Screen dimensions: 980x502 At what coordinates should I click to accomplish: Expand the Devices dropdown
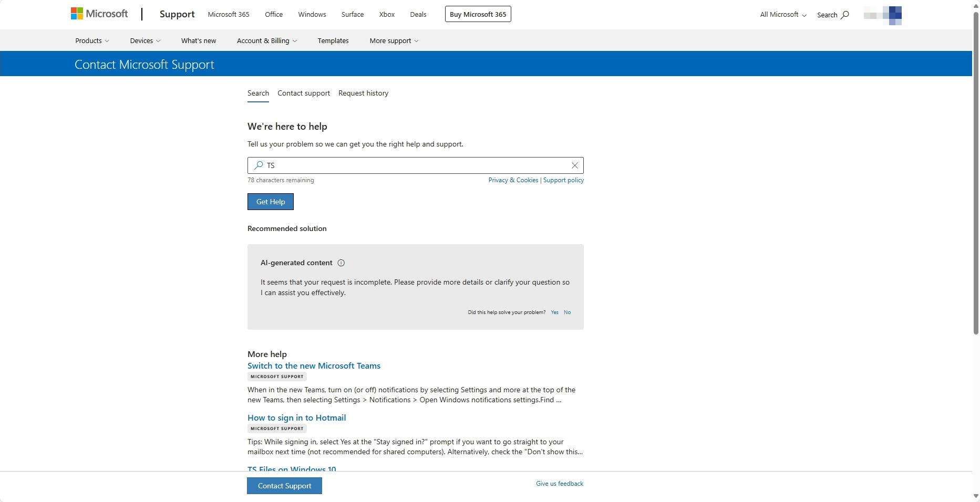145,40
